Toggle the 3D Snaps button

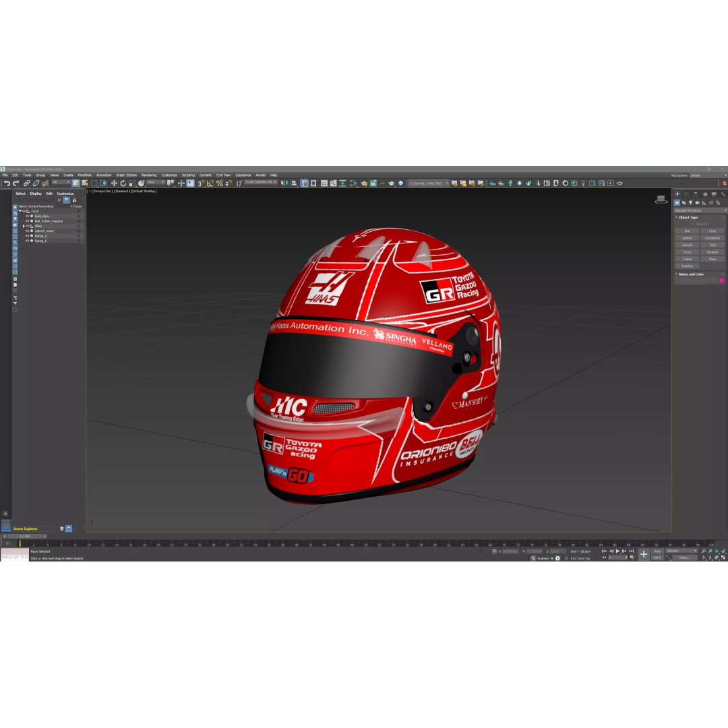click(x=201, y=183)
